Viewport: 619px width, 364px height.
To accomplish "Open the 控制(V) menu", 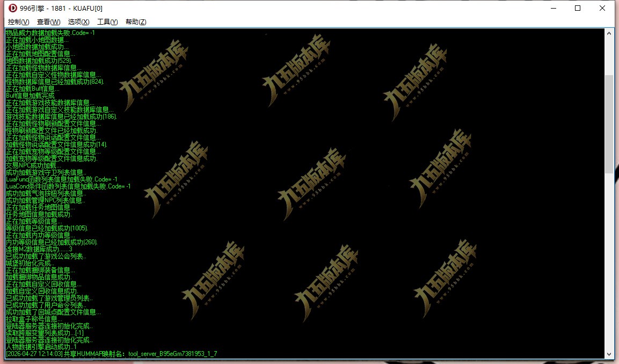I will pyautogui.click(x=19, y=21).
